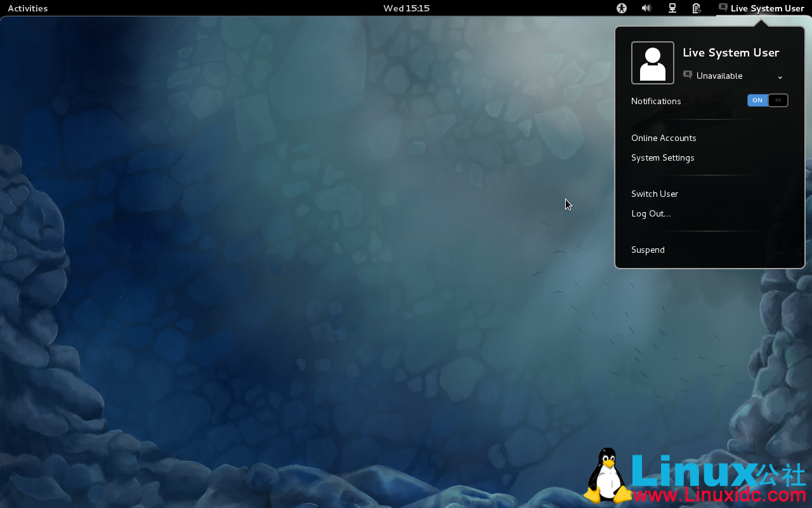The image size is (812, 508).
Task: Click the ON label of the Notifications switch
Action: [x=757, y=100]
